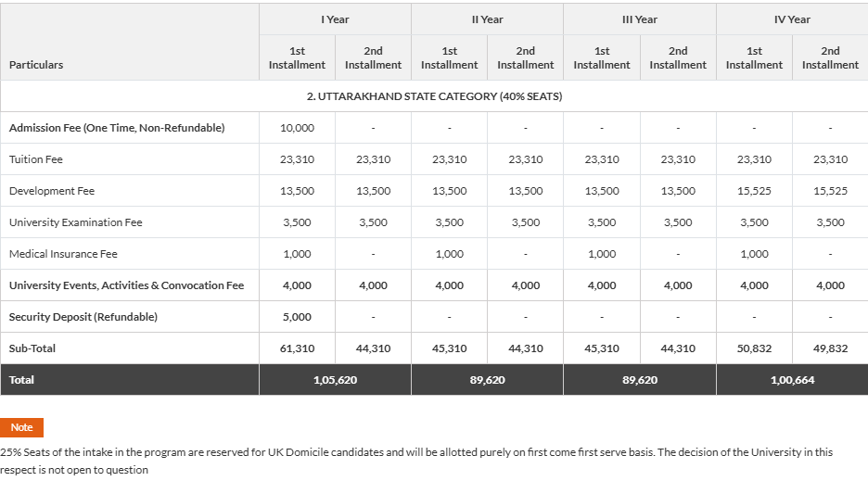This screenshot has width=868, height=481.
Task: Click the II Year column header
Action: tap(487, 19)
